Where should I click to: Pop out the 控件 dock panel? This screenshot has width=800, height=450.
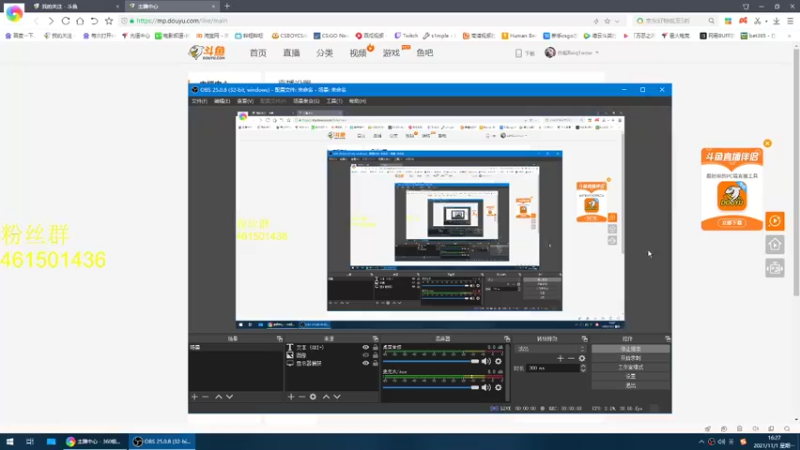(x=667, y=339)
